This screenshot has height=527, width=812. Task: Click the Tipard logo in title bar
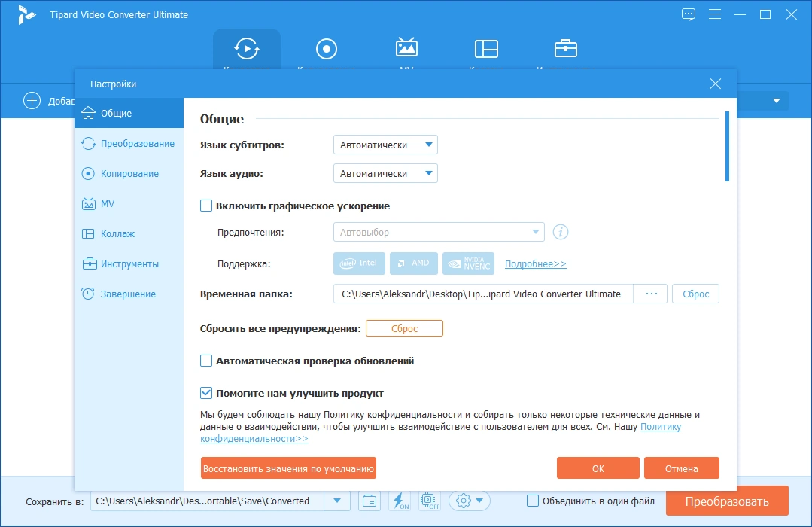click(26, 14)
